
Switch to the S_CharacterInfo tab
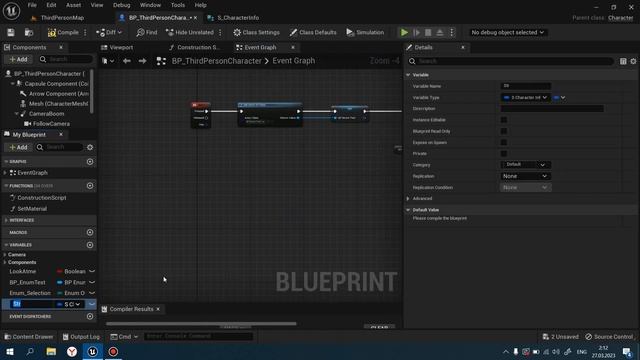point(238,18)
